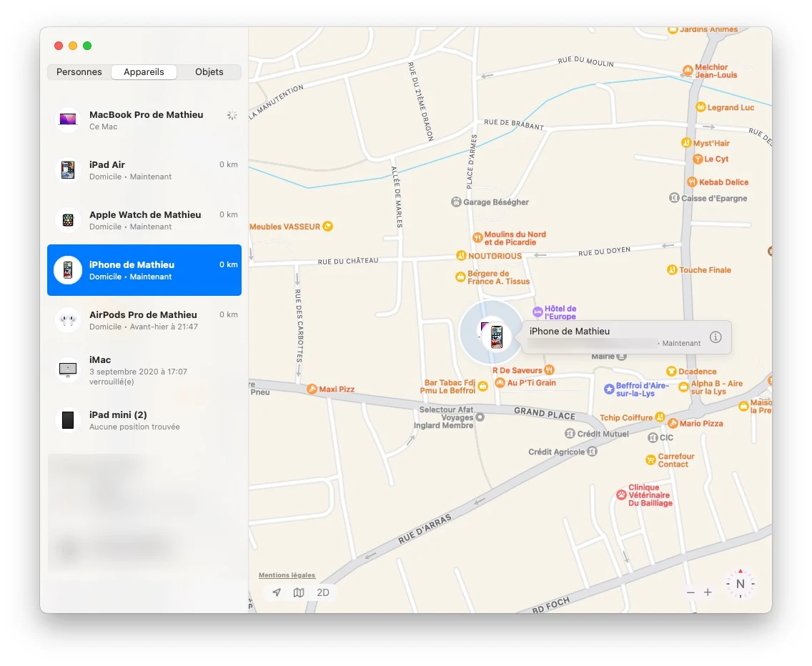Image resolution: width=812 pixels, height=666 pixels.
Task: Click the Legrand Luc marker icon
Action: point(700,107)
